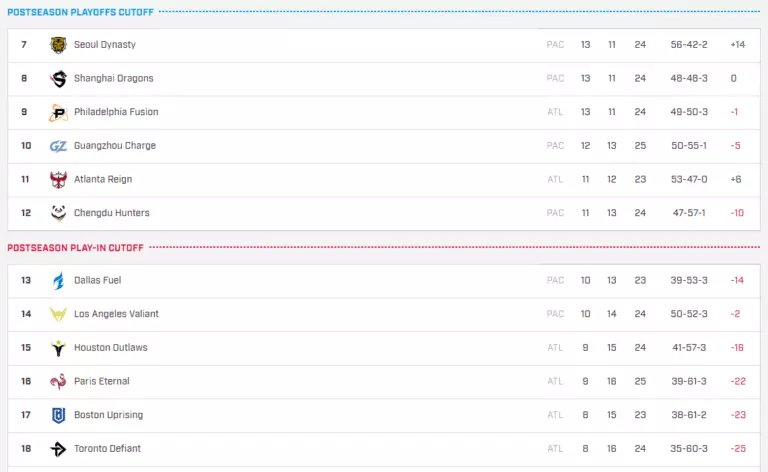Click Atlanta Reign +6 map differential
The width and height of the screenshot is (768, 472).
tap(736, 179)
